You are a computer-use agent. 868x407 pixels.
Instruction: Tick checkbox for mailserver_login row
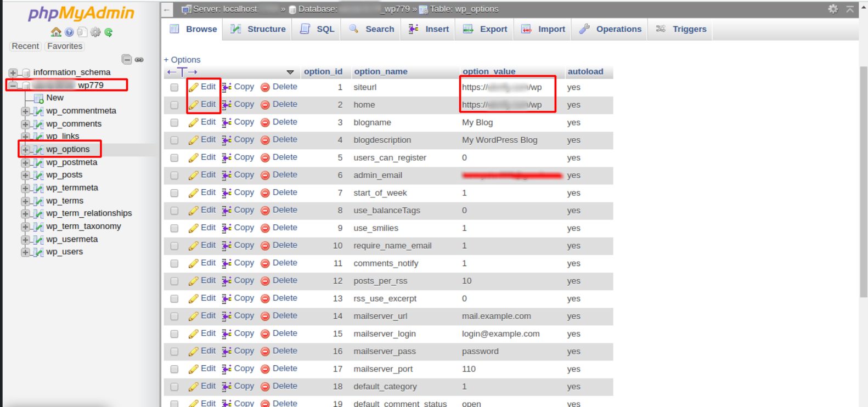pos(174,333)
